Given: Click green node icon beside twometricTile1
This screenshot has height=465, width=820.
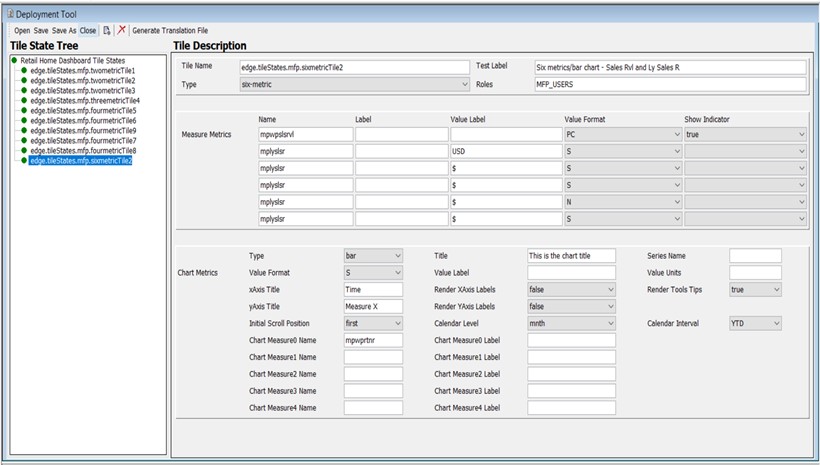Looking at the screenshot, I should click(x=23, y=70).
